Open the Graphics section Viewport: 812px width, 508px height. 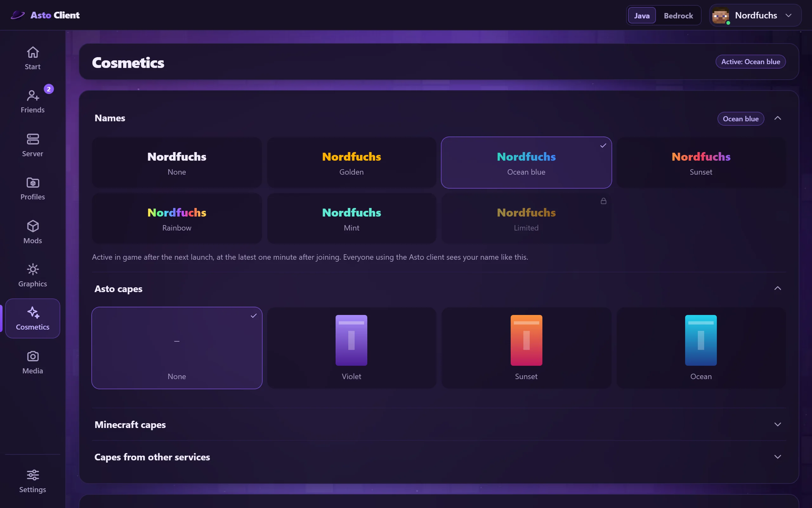pos(33,276)
